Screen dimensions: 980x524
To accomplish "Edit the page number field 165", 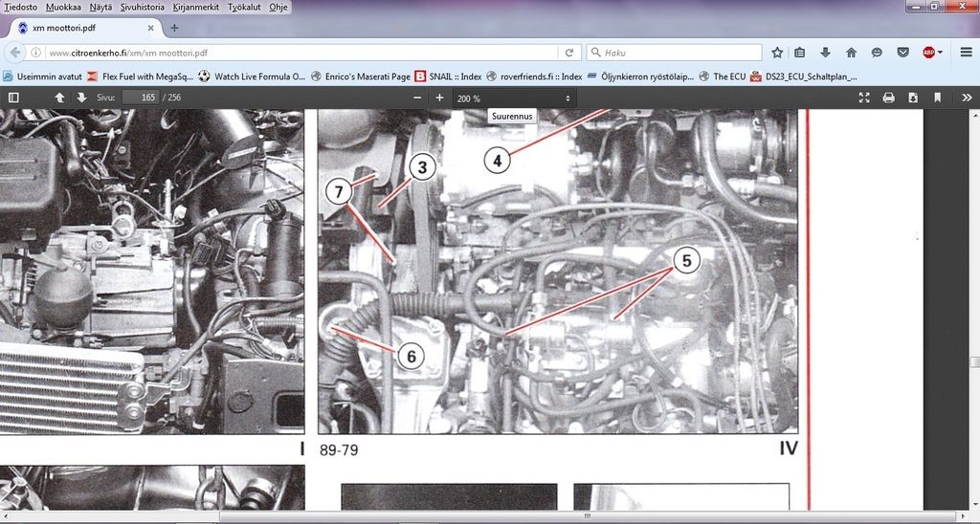I will tap(142, 98).
